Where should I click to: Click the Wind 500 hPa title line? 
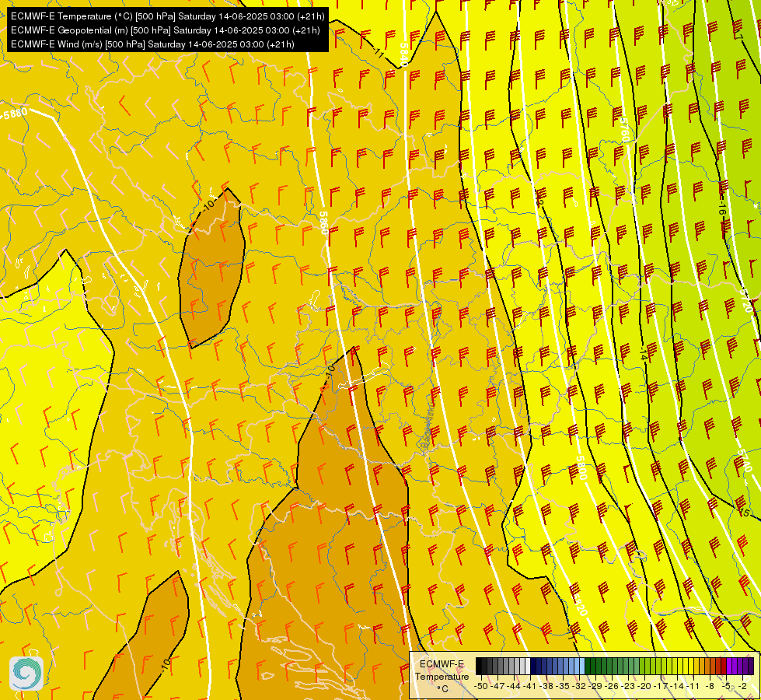coord(152,44)
